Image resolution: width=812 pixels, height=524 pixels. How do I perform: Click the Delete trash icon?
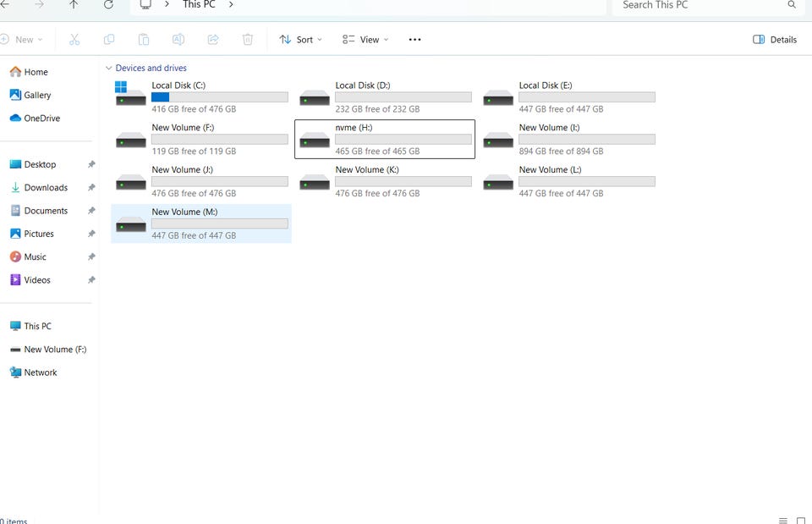pyautogui.click(x=248, y=40)
